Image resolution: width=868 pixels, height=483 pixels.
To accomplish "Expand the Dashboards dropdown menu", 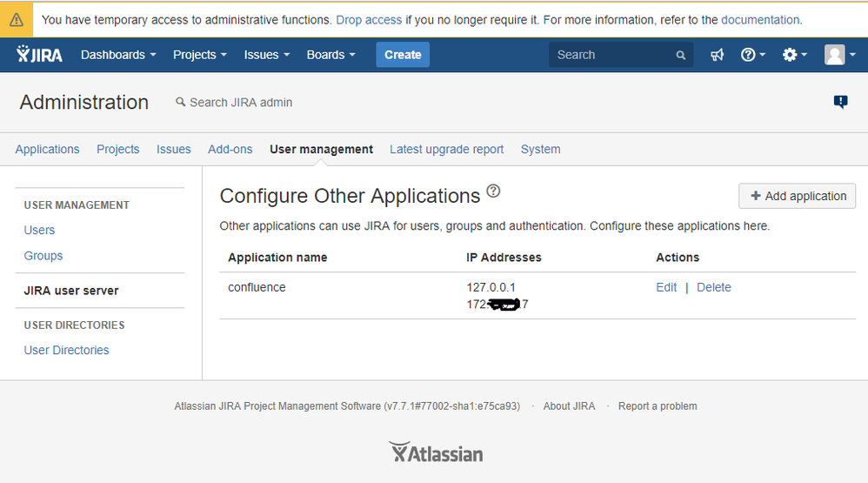I will tap(118, 55).
